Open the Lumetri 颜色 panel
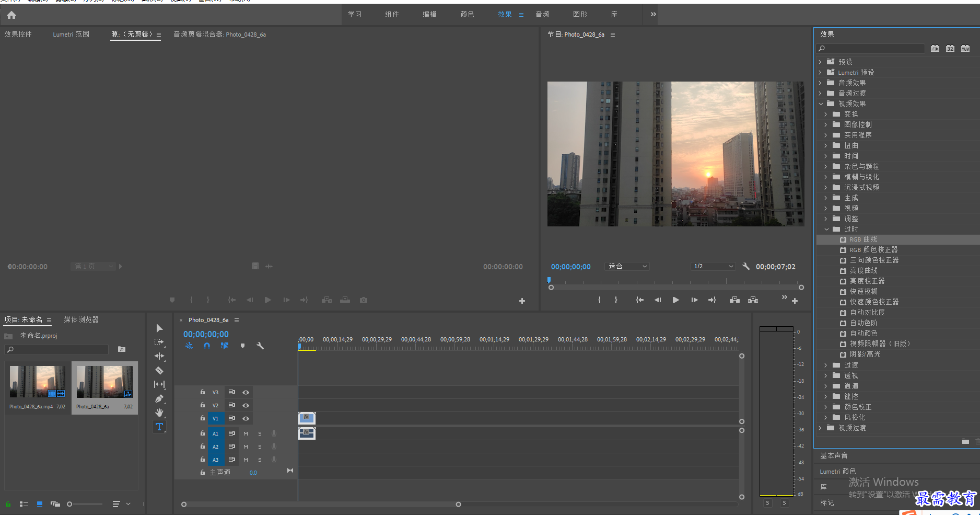The image size is (980, 515). click(837, 471)
